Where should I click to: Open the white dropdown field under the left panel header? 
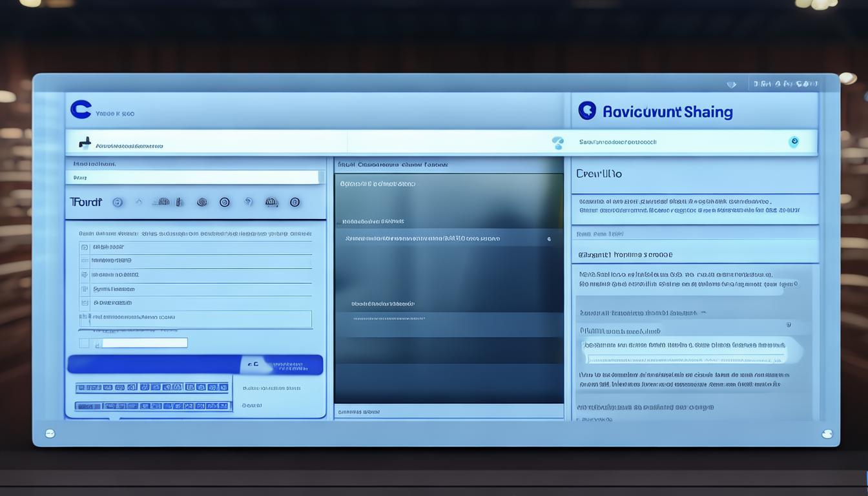(x=195, y=177)
